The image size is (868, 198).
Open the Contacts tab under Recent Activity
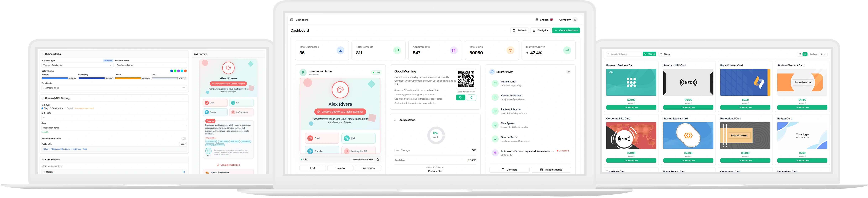click(509, 170)
